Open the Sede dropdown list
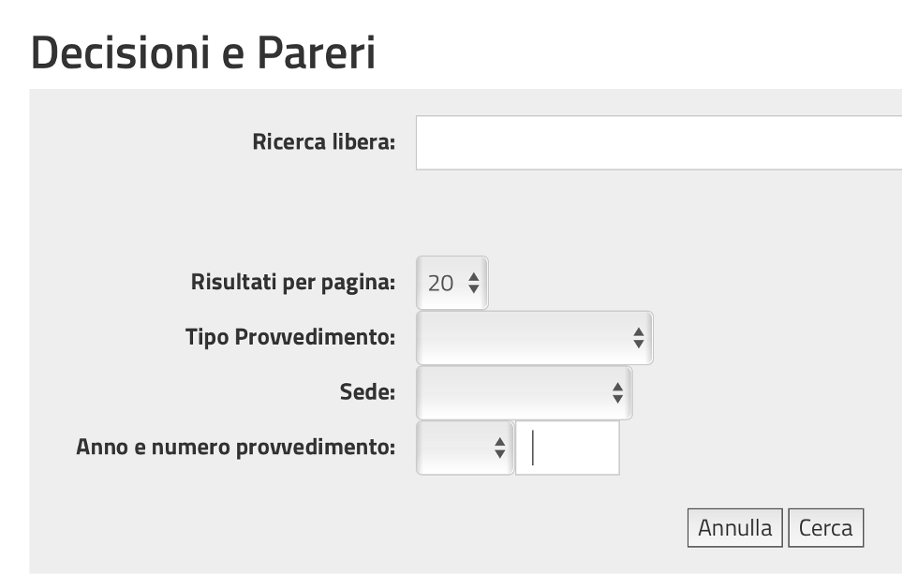Viewport: 903px width, 588px height. point(524,393)
